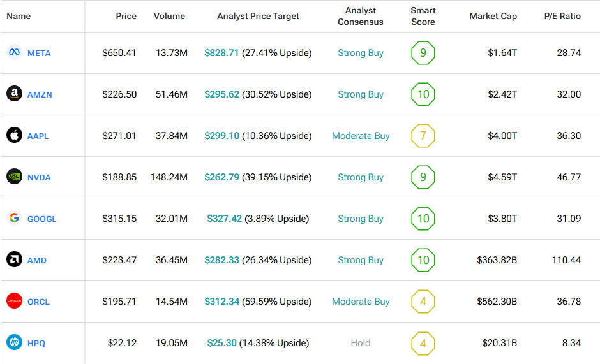The image size is (600, 364).
Task: Select NVDA's $262.79 analyst price target
Action: [x=221, y=177]
